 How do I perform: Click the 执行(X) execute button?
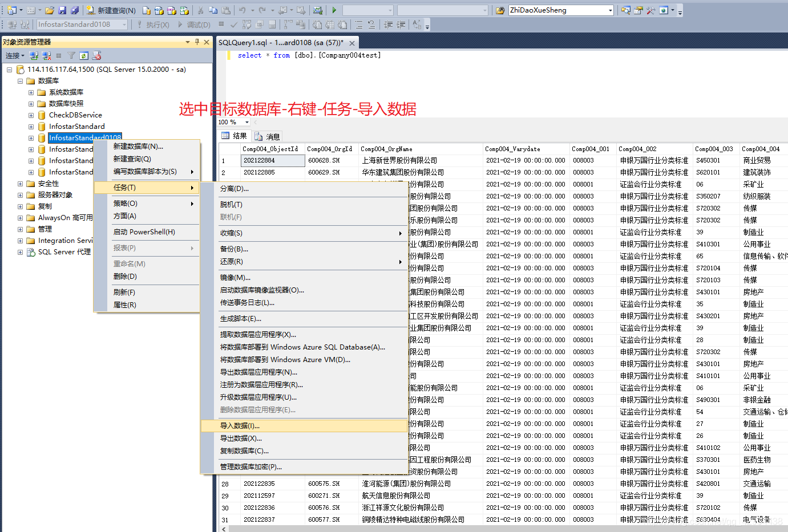tap(153, 25)
